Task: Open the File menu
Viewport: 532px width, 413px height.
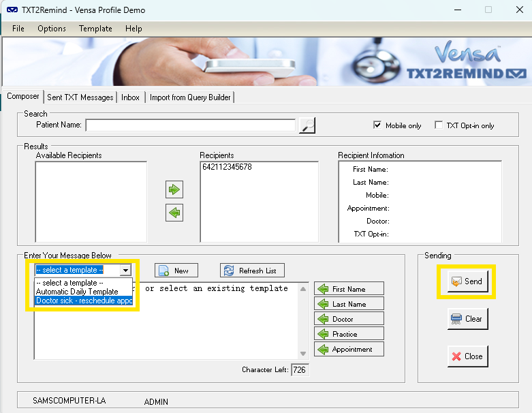Action: click(18, 29)
